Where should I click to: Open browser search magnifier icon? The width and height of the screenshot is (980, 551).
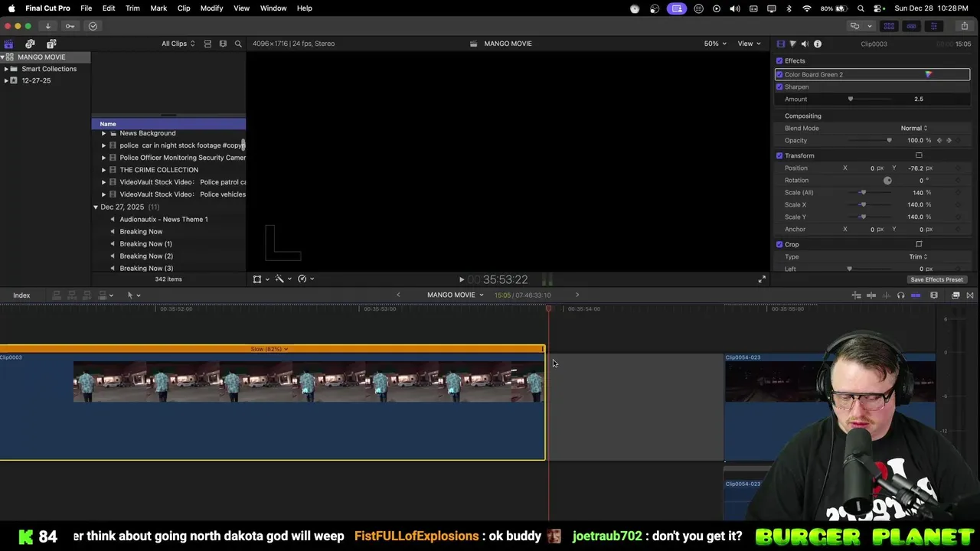[238, 44]
